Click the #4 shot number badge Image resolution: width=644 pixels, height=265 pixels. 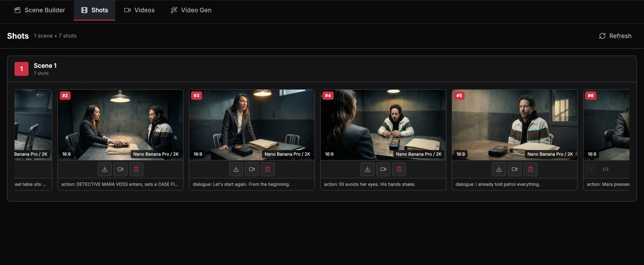click(x=328, y=96)
